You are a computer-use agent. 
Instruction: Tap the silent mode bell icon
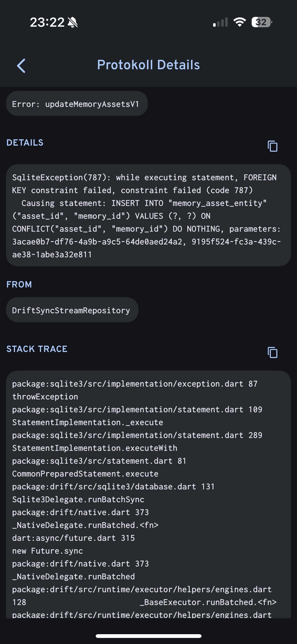point(73,22)
